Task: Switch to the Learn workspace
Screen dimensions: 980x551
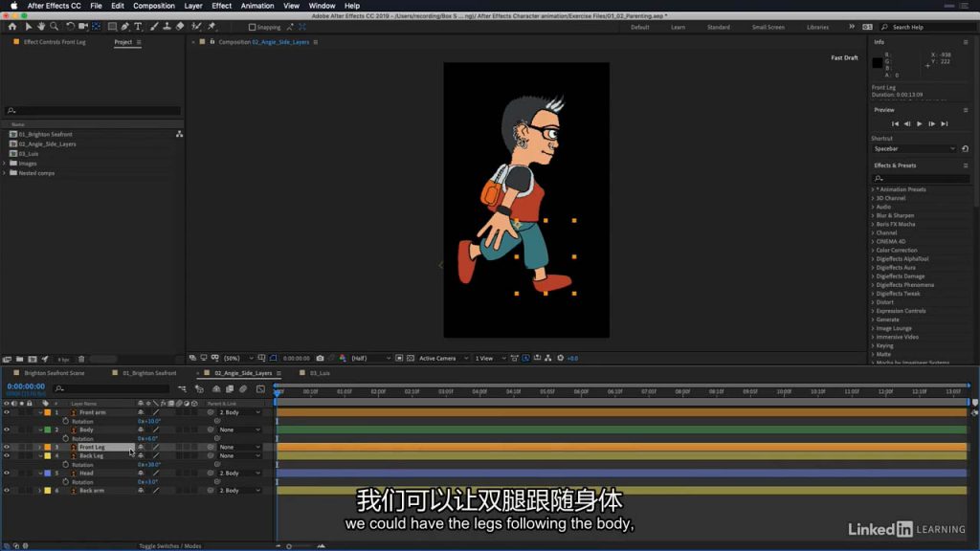Action: (x=678, y=28)
